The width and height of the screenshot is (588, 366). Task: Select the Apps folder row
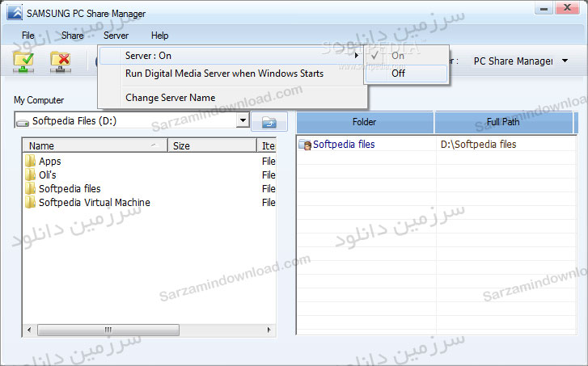coord(150,161)
